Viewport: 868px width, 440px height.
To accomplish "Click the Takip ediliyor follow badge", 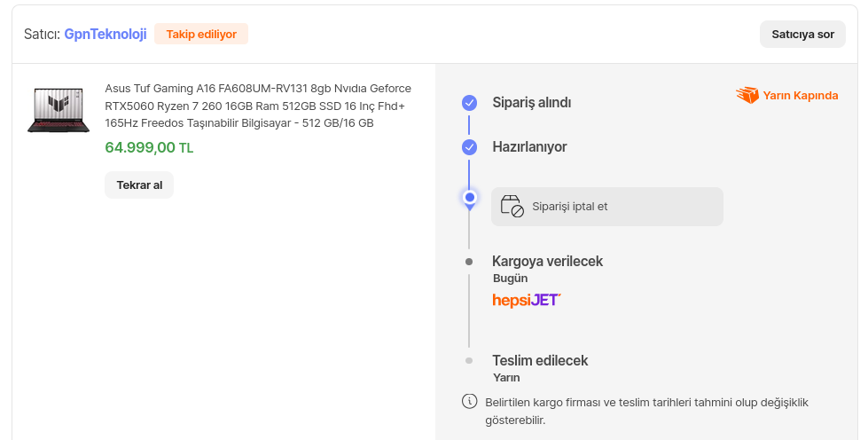I will [x=201, y=34].
